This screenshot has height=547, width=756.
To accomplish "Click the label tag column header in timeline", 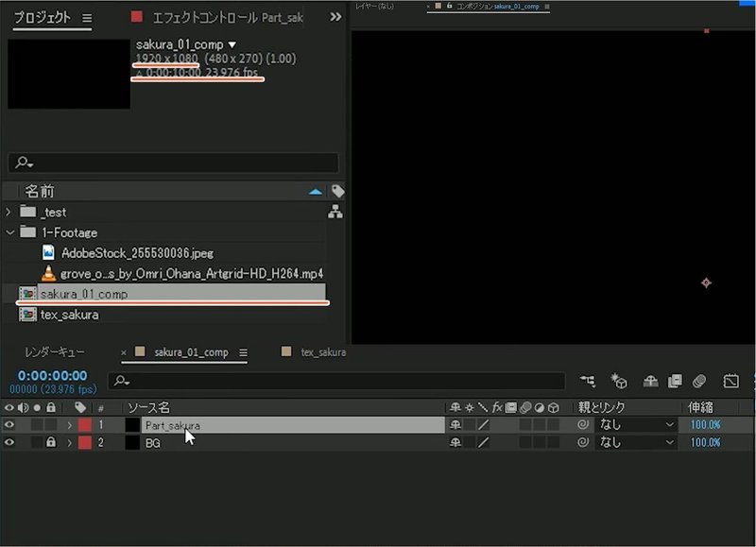I will tap(80, 408).
